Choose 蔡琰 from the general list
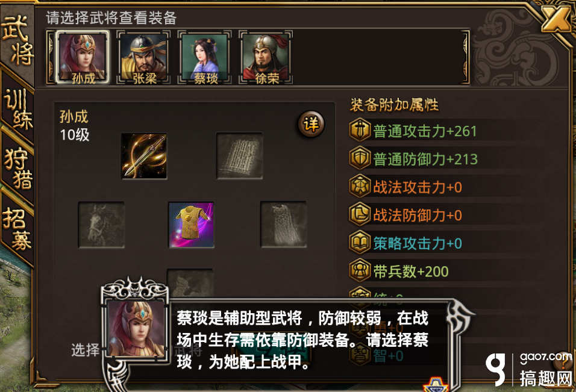 pos(205,58)
